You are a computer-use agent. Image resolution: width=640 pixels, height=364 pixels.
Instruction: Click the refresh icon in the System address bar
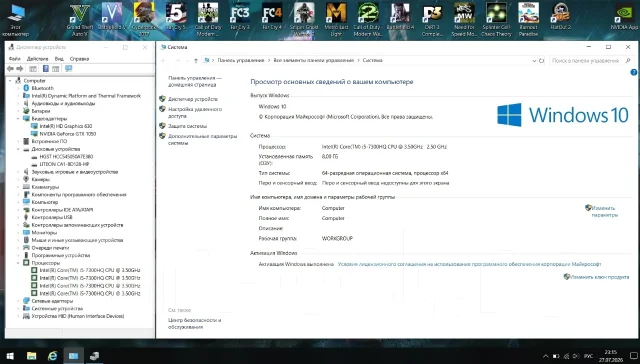tap(542, 60)
